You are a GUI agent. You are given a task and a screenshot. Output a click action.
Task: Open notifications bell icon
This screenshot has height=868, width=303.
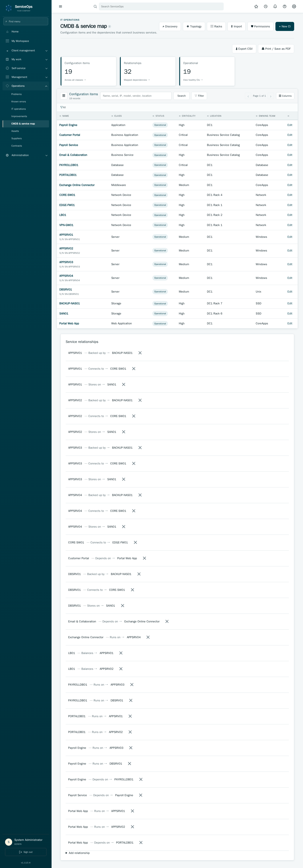point(275,6)
